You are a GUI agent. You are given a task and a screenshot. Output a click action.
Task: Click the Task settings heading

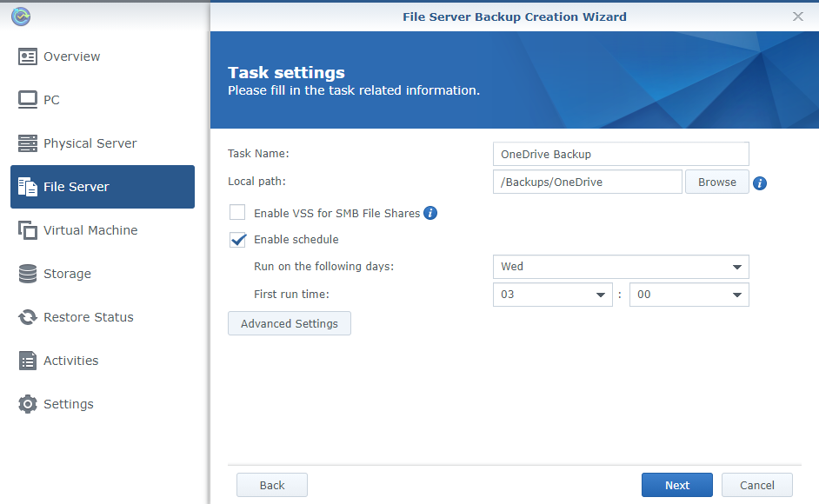click(286, 73)
